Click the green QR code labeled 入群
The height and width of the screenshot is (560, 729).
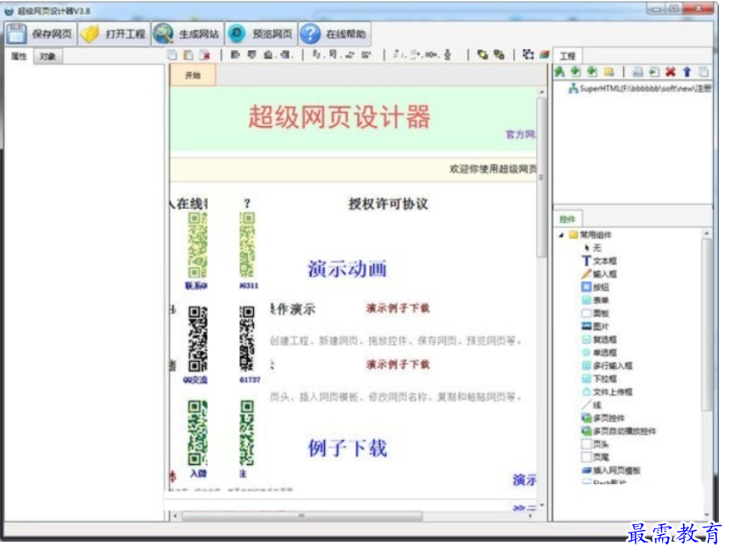point(197,432)
